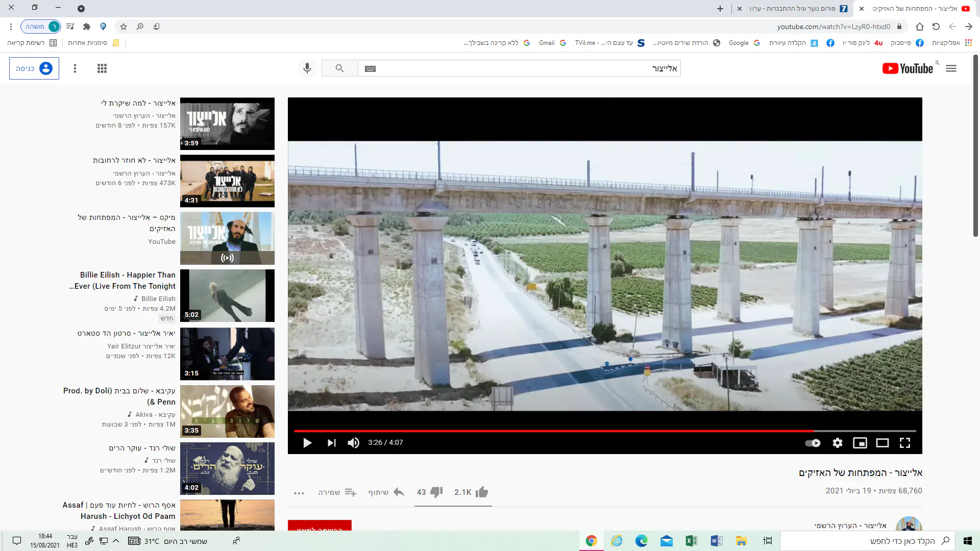The height and width of the screenshot is (551, 980).
Task: Open video settings gear
Action: coord(838,443)
